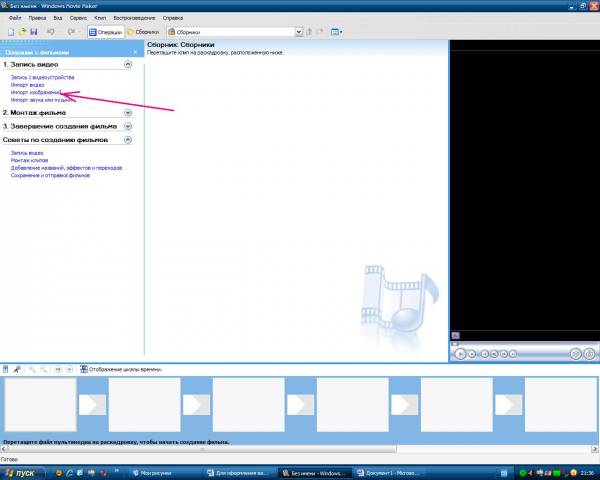Stop the preview playback
This screenshot has width=600, height=480.
coord(472,354)
